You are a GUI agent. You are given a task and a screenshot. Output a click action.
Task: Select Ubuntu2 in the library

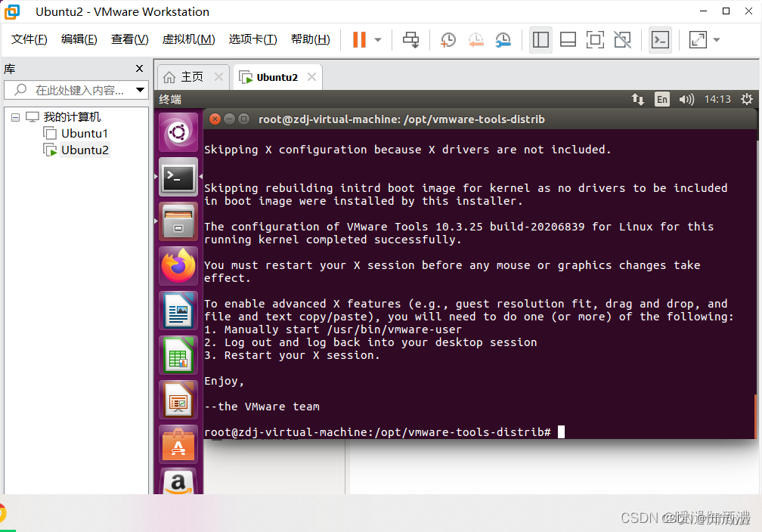pos(85,150)
